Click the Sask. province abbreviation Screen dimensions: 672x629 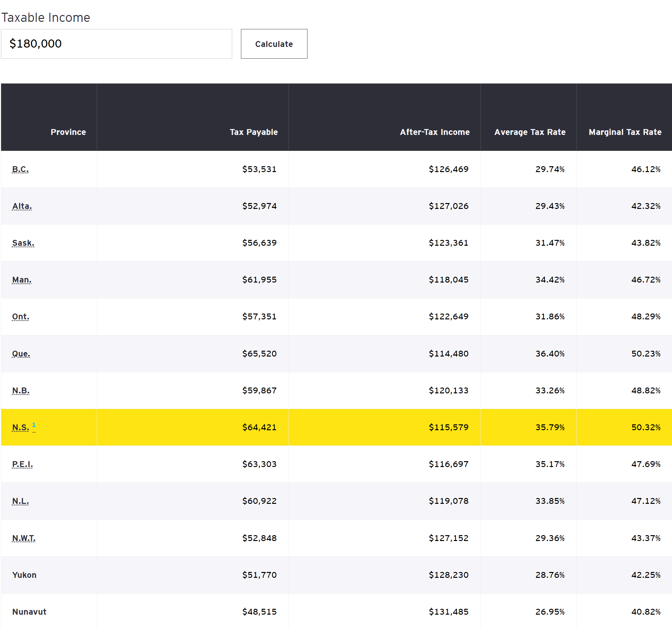point(23,243)
